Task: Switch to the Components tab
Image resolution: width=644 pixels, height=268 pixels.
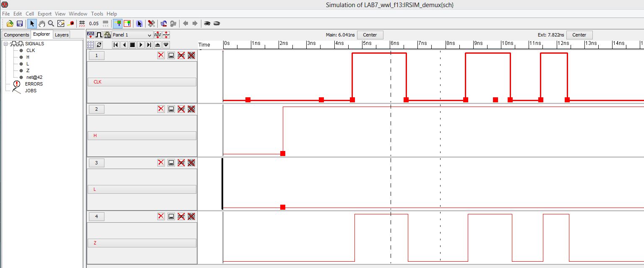Action: coord(16,35)
